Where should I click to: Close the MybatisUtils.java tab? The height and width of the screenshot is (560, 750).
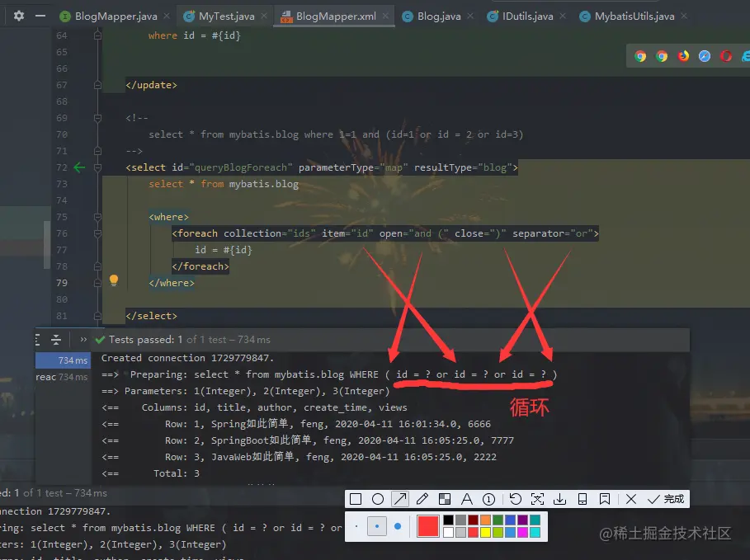[684, 16]
